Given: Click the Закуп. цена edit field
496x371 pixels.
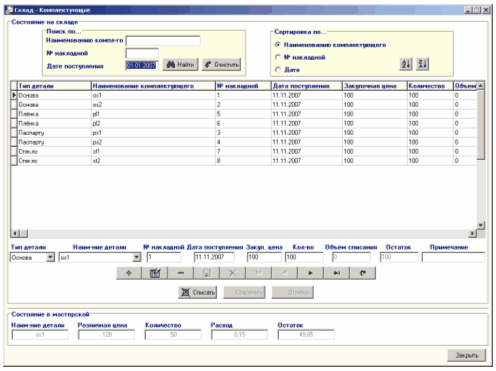Looking at the screenshot, I should tap(264, 257).
